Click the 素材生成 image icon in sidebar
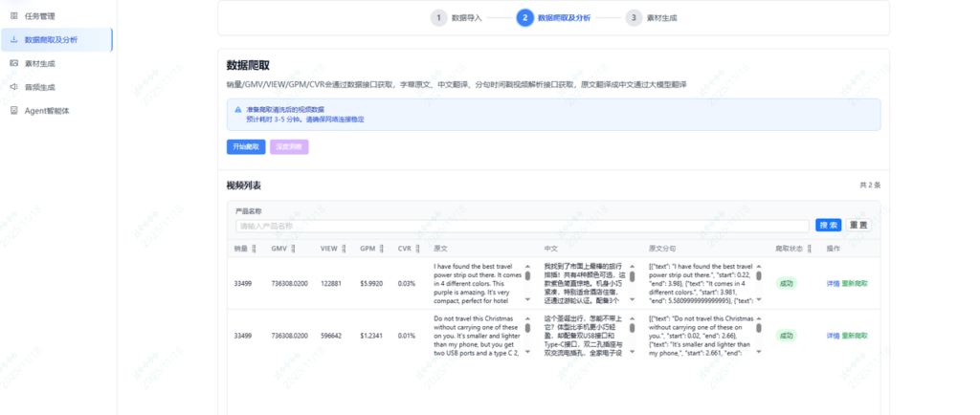 [13, 63]
